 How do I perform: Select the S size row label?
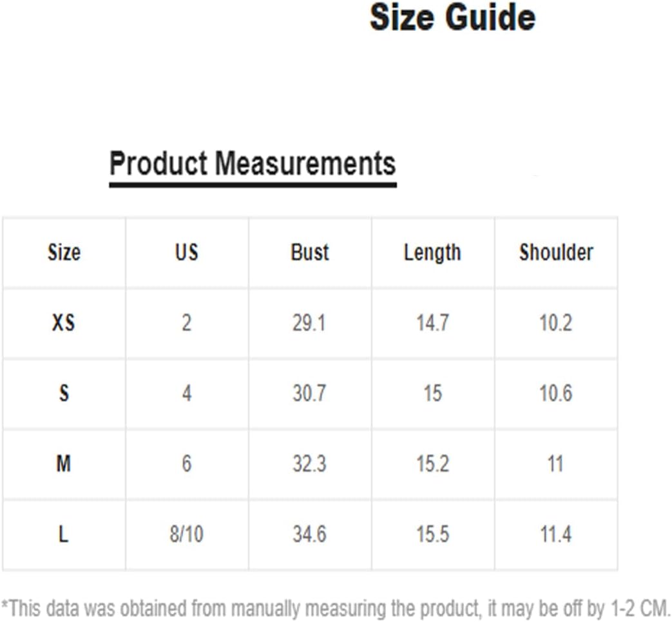tap(64, 393)
